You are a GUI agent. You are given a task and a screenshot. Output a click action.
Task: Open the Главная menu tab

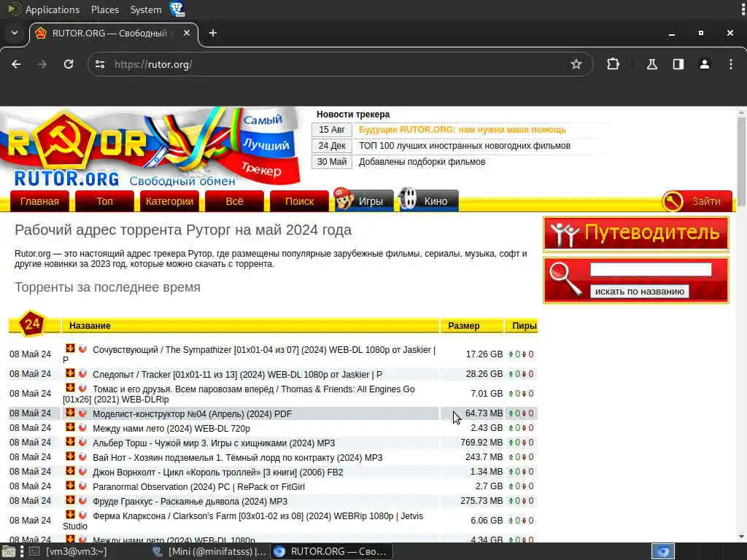click(39, 201)
